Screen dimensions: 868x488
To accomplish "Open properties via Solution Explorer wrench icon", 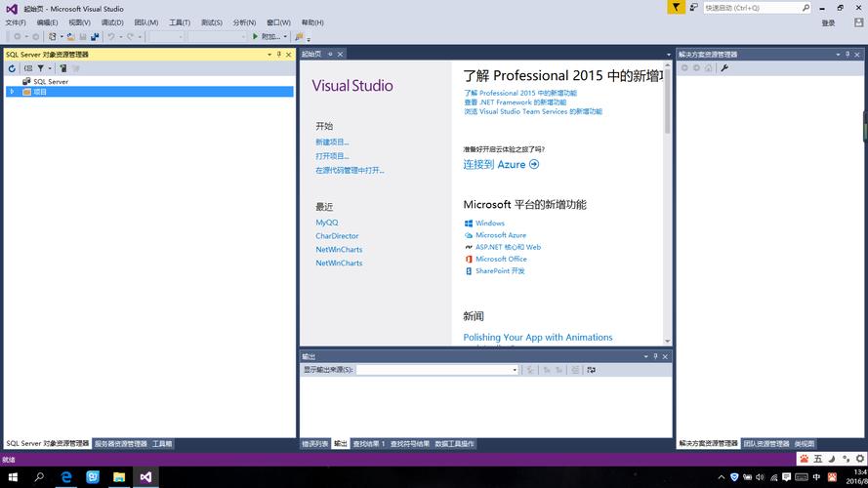I will (724, 68).
